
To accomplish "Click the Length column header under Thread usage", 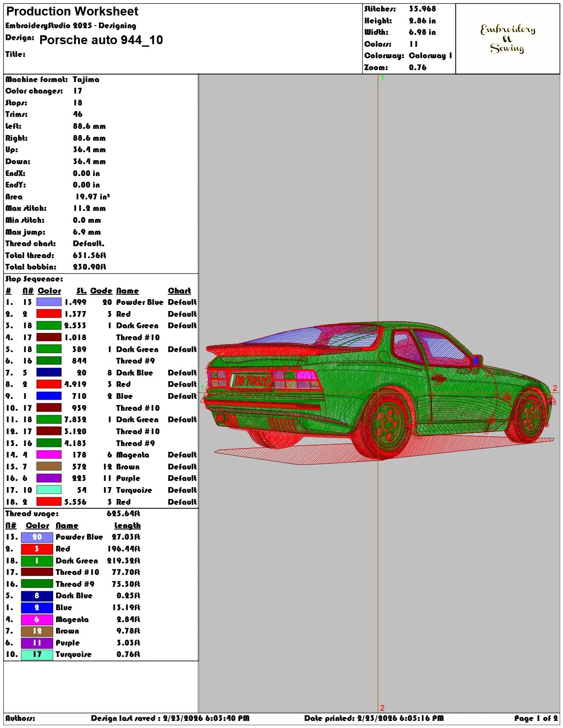I will pos(127,525).
